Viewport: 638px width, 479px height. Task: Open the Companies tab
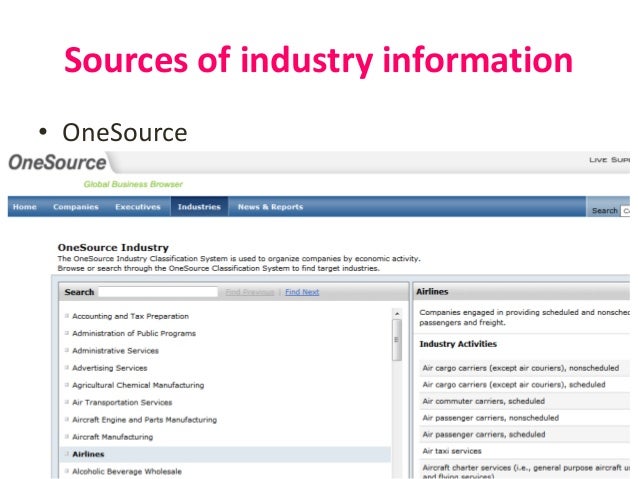[76, 207]
